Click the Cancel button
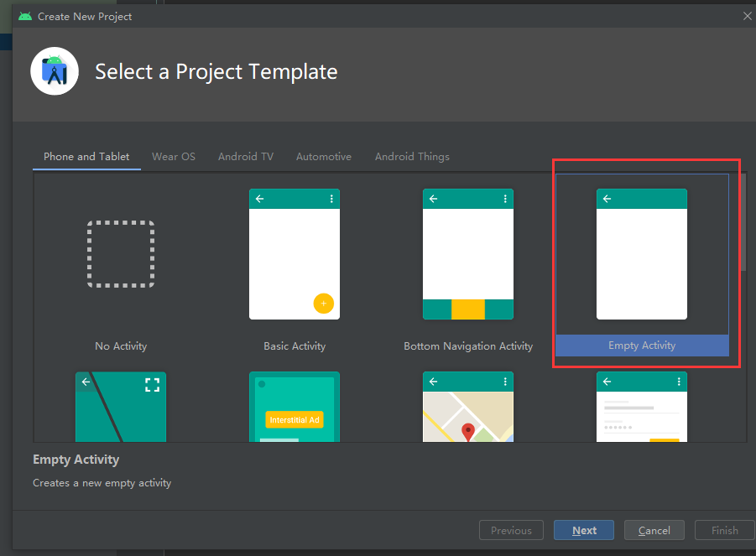This screenshot has height=556, width=756. click(x=654, y=530)
